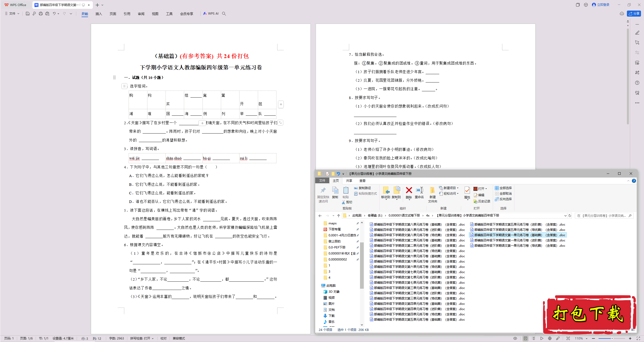Toggle eye protection mode in WPS status bar
Viewport: 644px width, 342px height.
point(515,338)
